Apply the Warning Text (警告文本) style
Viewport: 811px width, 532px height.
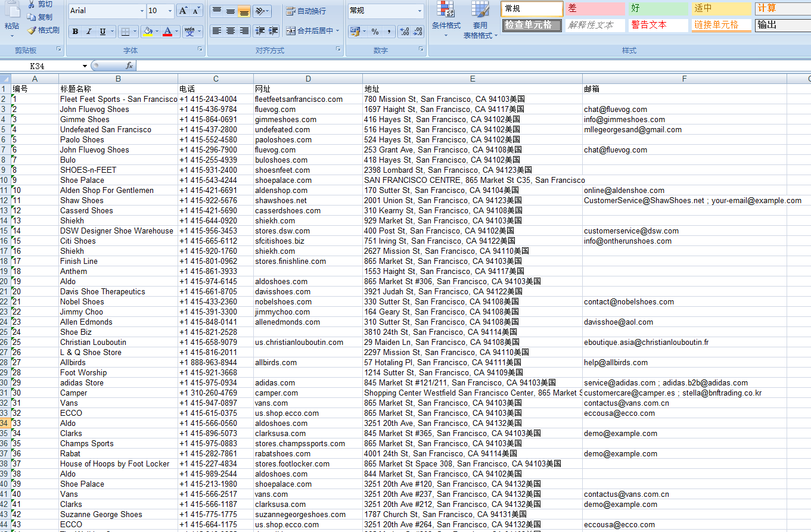(x=658, y=25)
